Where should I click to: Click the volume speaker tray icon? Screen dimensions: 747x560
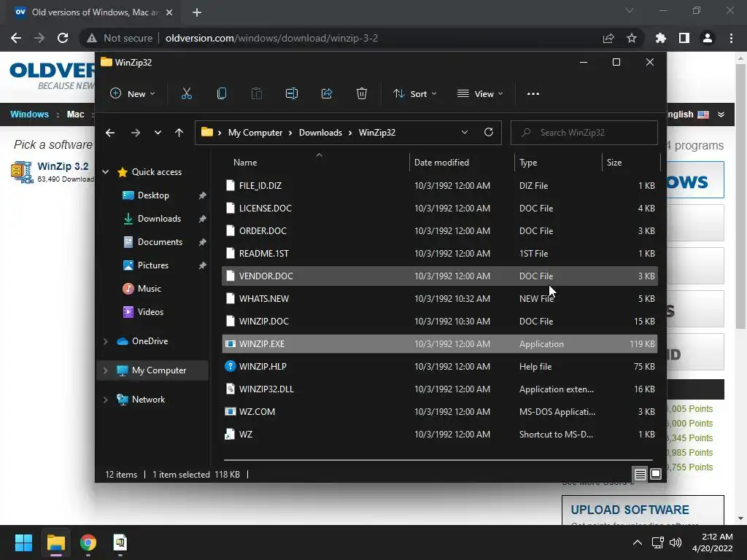pos(675,542)
